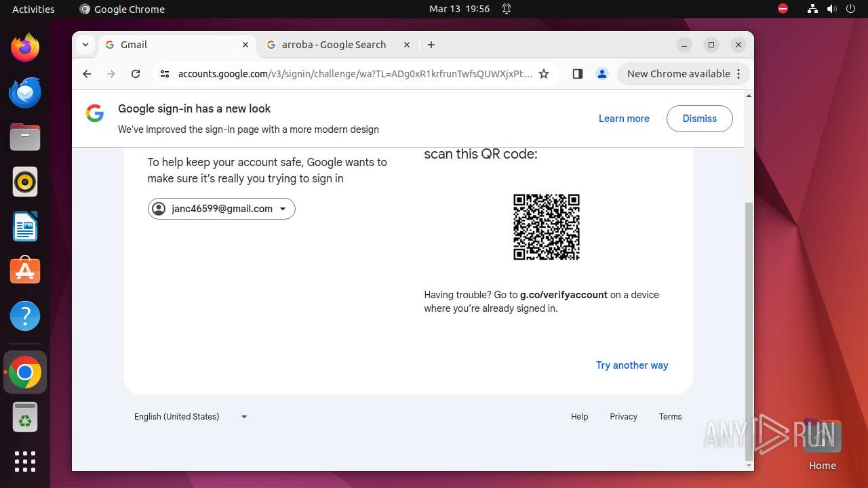Launch Thunderbird mail from the dock
The height and width of the screenshot is (488, 868).
pyautogui.click(x=25, y=92)
